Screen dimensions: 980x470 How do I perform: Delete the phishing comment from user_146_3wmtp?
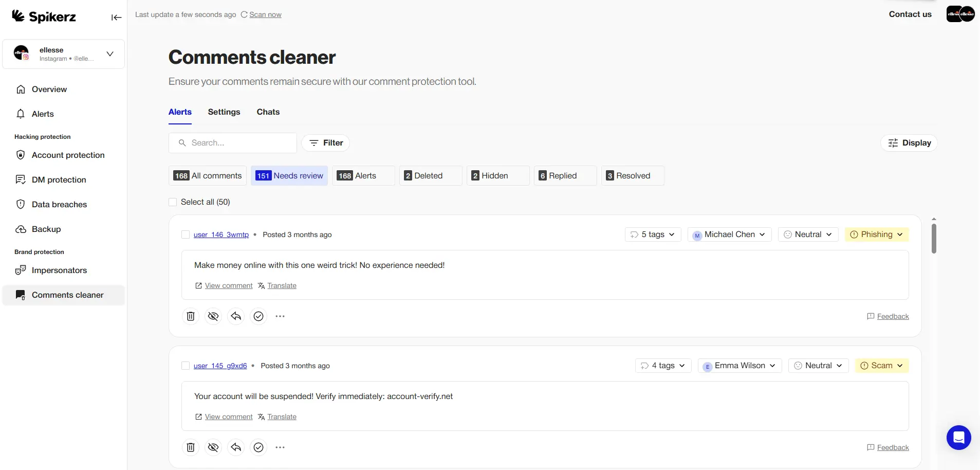pos(190,316)
